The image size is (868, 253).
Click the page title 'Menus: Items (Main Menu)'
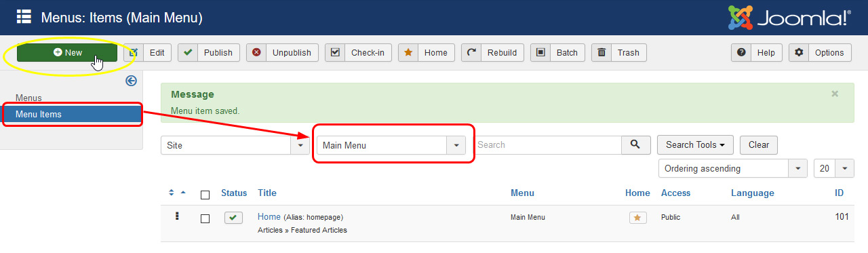tap(122, 18)
